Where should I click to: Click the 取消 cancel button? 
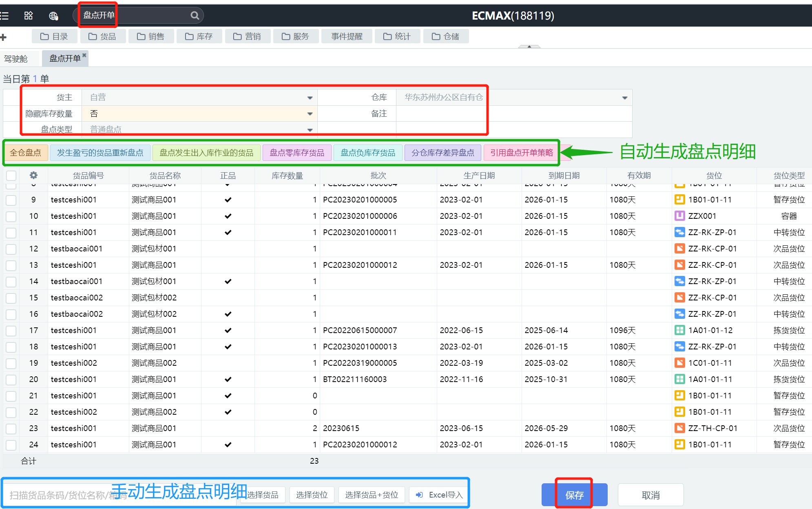(650, 495)
